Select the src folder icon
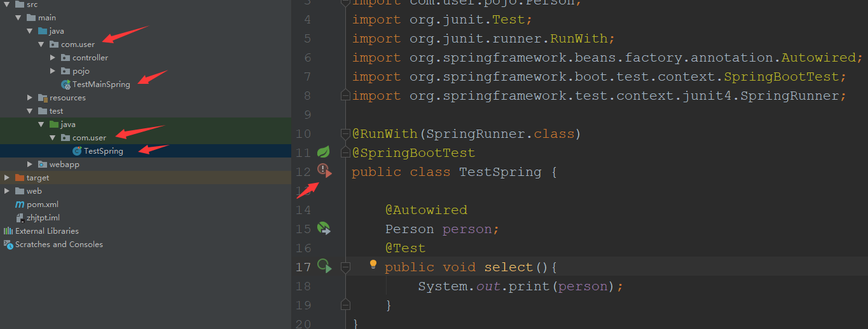Image resolution: width=868 pixels, height=329 pixels. pyautogui.click(x=19, y=4)
